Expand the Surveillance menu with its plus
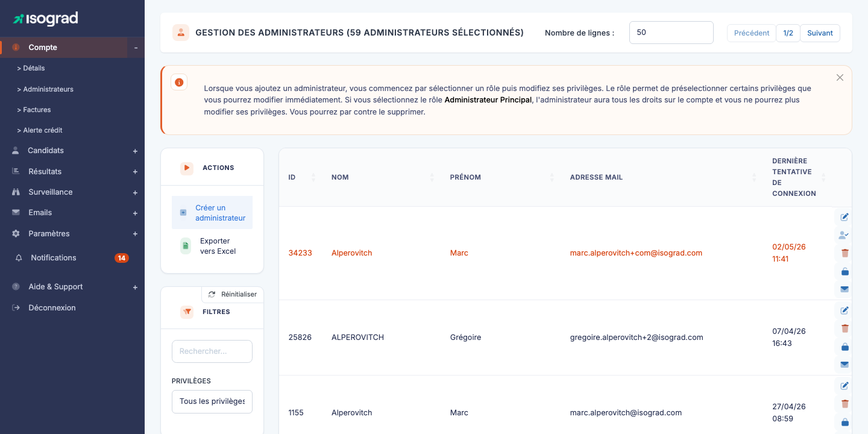The width and height of the screenshot is (868, 434). [135, 193]
